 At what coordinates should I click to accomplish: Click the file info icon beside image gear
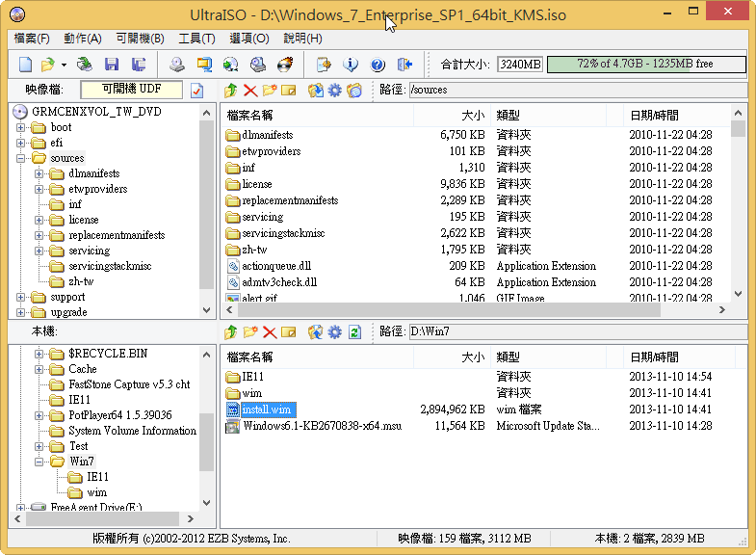[354, 91]
